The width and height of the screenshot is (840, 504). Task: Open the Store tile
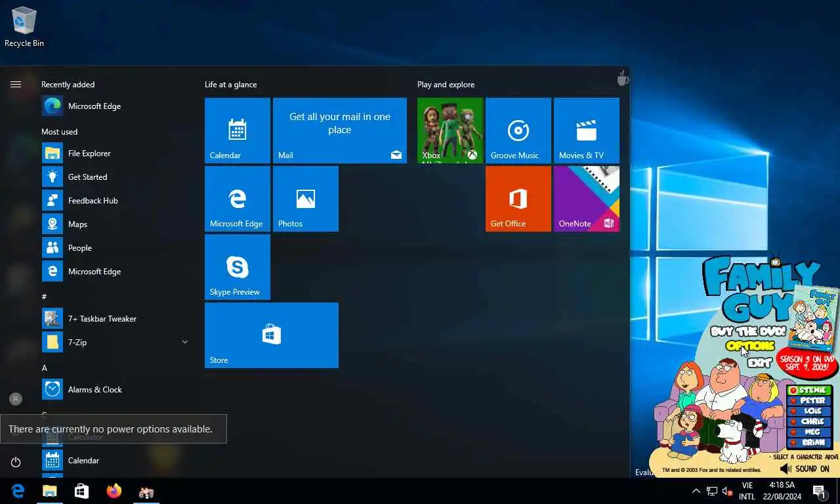pyautogui.click(x=272, y=335)
